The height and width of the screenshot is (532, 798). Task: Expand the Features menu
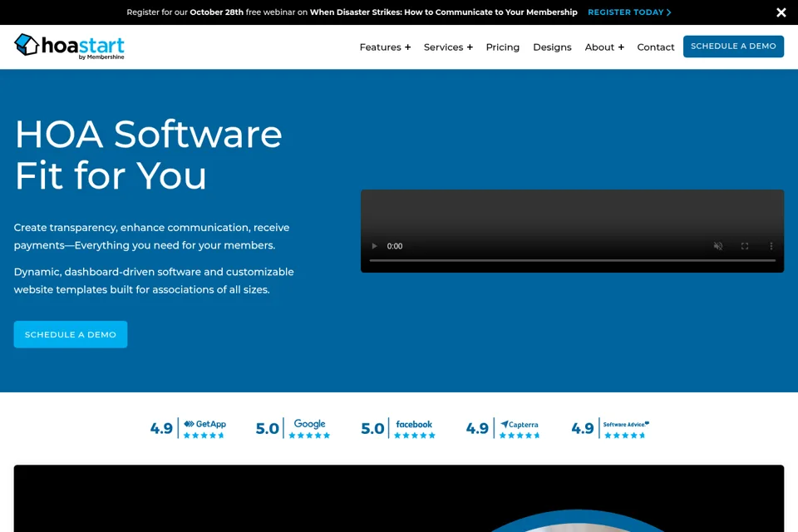point(385,47)
